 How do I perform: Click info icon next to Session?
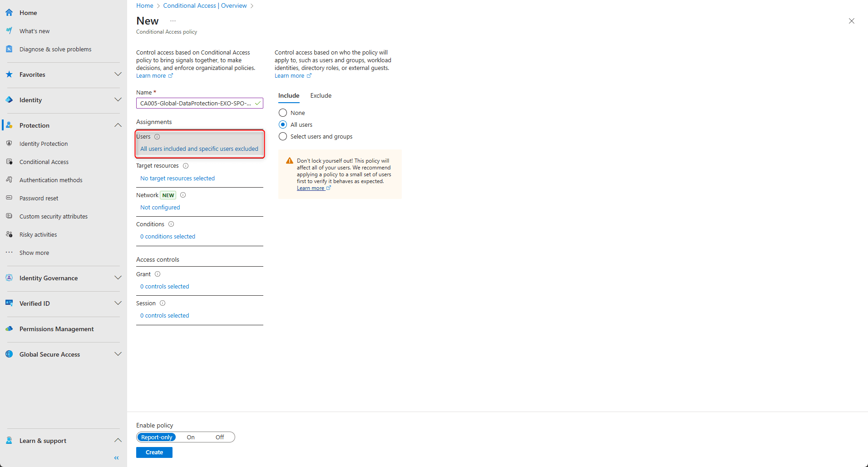click(x=163, y=303)
